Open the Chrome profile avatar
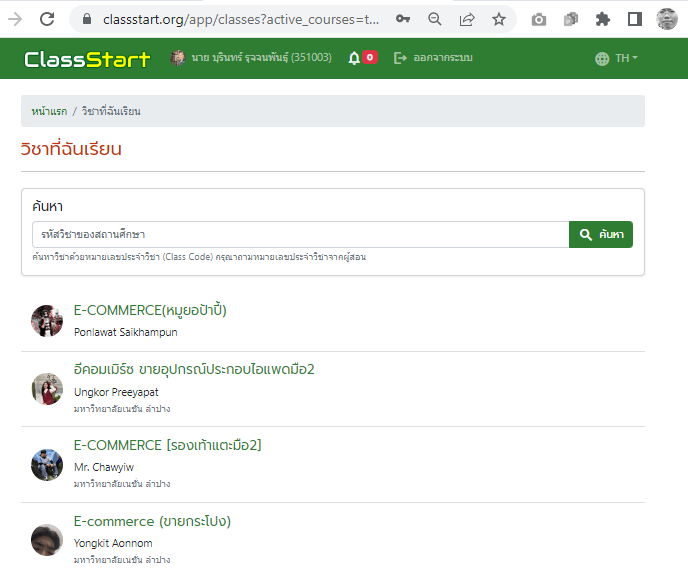688x576 pixels. [667, 19]
